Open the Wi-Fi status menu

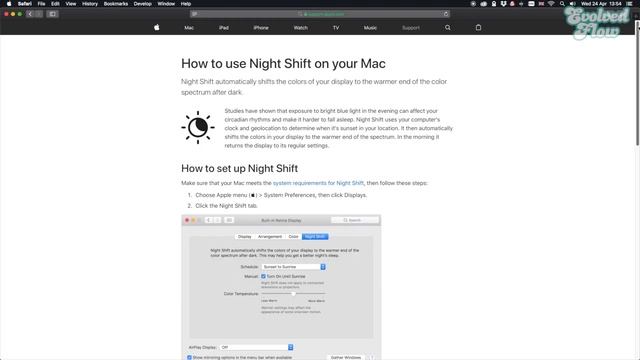[551, 4]
